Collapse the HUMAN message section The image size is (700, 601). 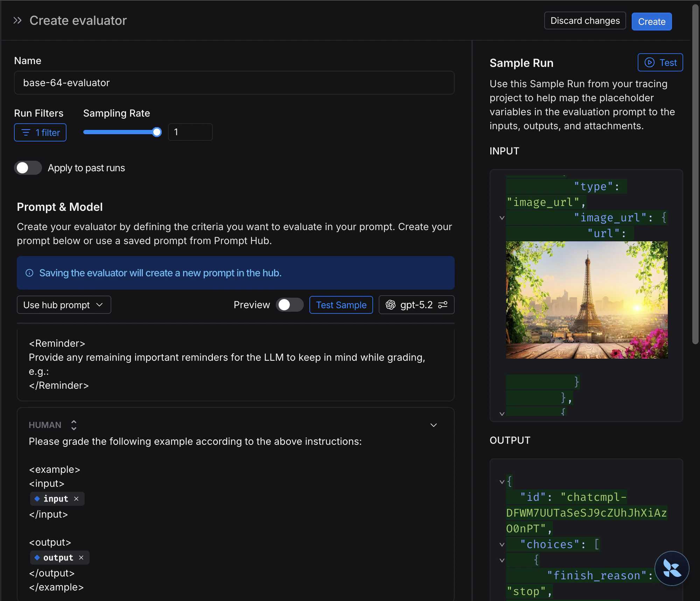click(433, 425)
